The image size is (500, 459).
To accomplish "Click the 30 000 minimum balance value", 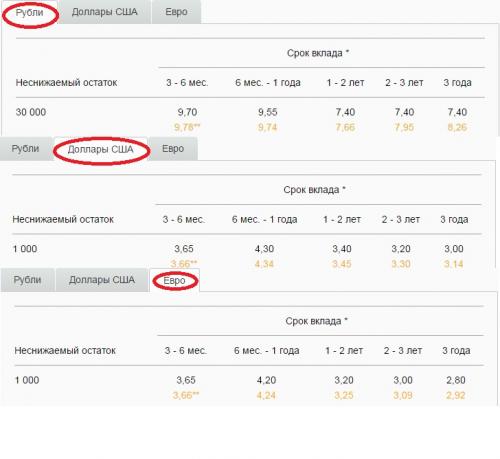I will [31, 112].
